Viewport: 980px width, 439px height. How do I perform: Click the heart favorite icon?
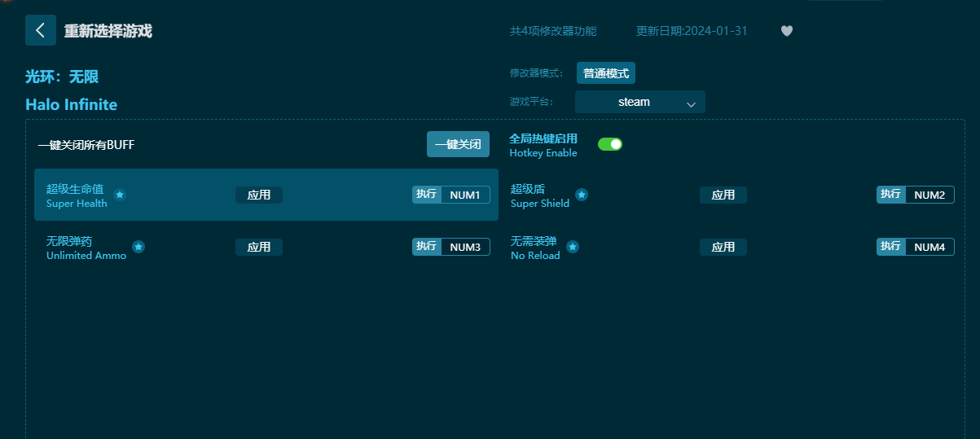[787, 31]
